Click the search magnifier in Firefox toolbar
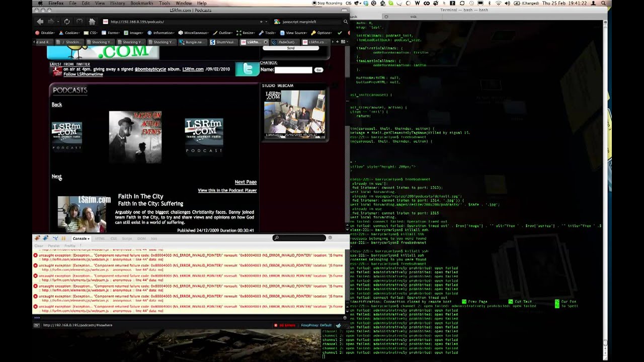644x362 pixels. click(345, 22)
